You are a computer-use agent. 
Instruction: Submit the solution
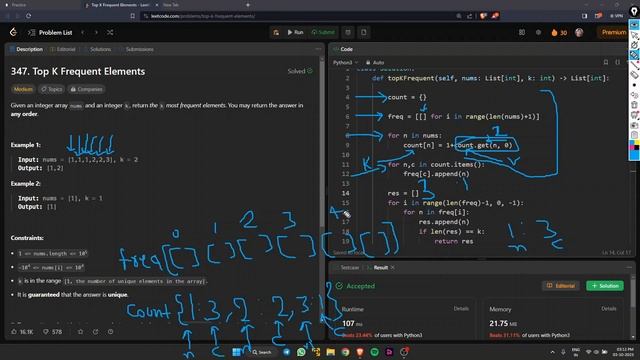coord(323,32)
